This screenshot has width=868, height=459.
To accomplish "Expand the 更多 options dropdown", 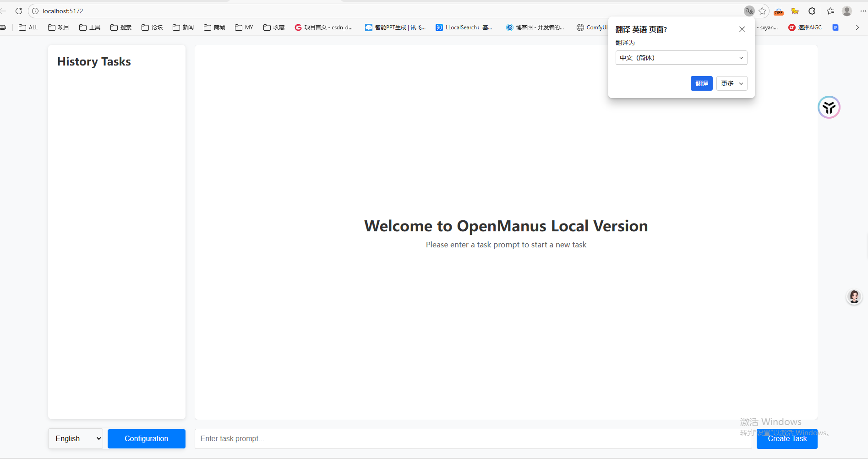I will click(732, 83).
